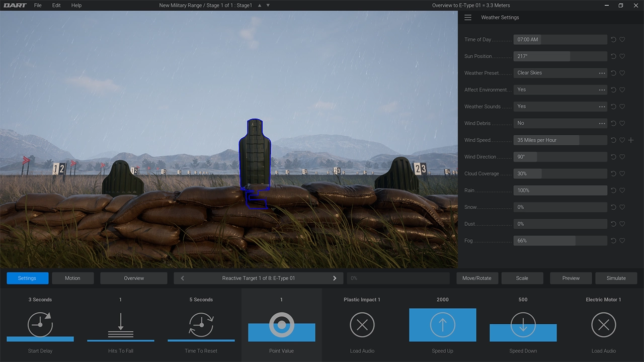Click the Time To Reset icon

click(x=201, y=325)
